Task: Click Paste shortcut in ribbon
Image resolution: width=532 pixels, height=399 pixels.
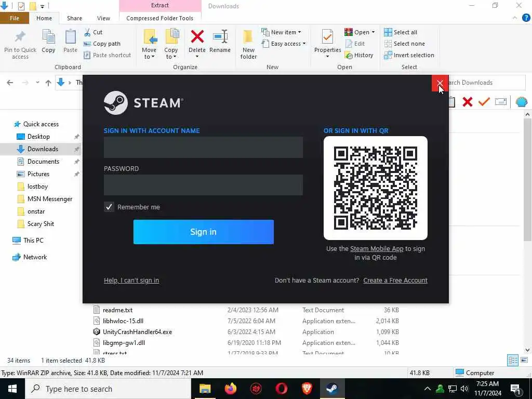Action: (107, 55)
